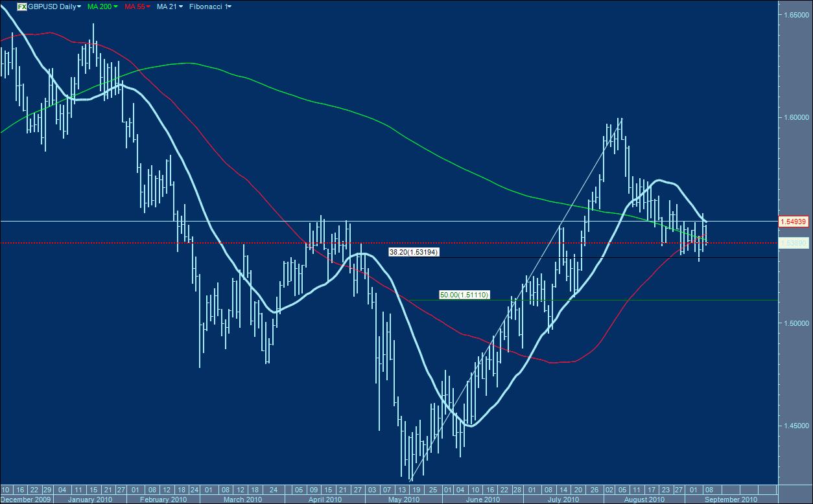Click the 1.53890 price flag on right axis
813x504 pixels.
click(x=794, y=243)
